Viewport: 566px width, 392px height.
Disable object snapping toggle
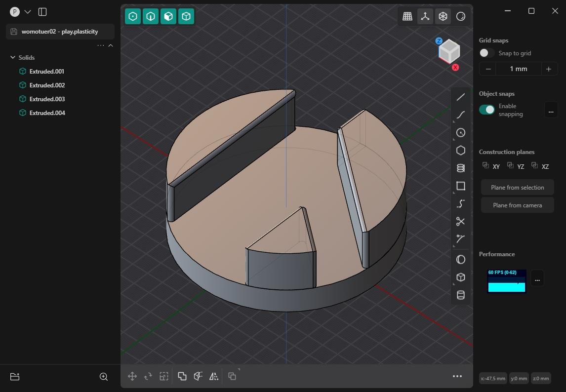486,110
